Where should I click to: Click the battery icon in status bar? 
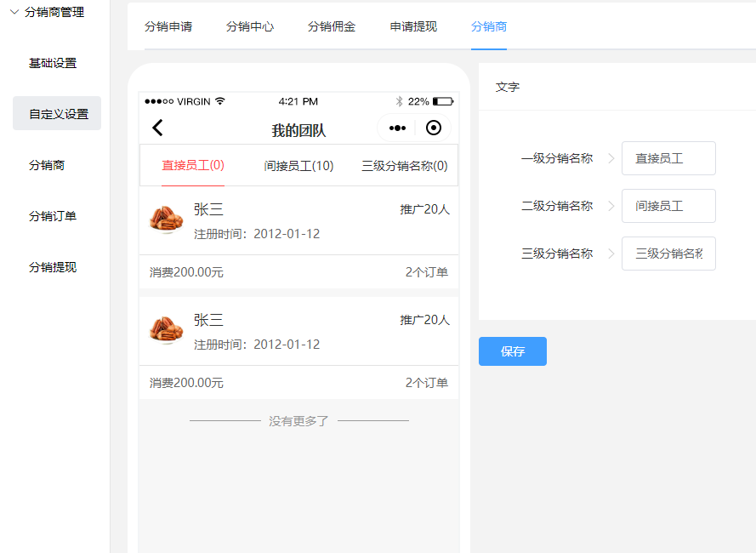(442, 101)
